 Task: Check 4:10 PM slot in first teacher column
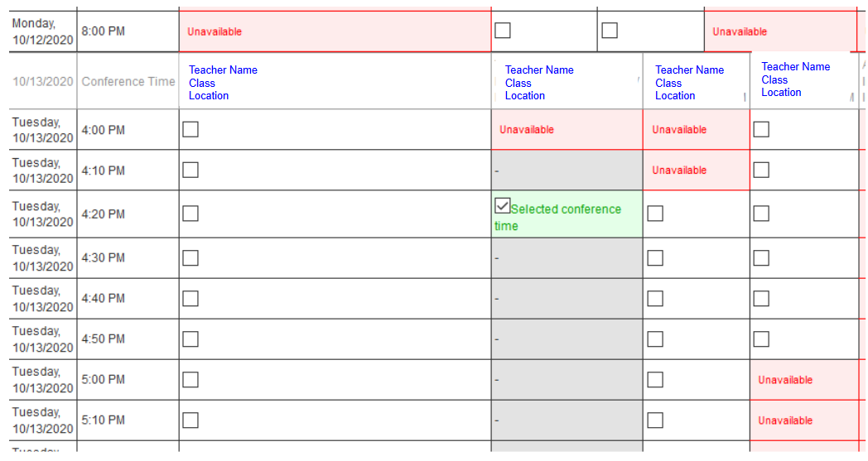(x=190, y=170)
